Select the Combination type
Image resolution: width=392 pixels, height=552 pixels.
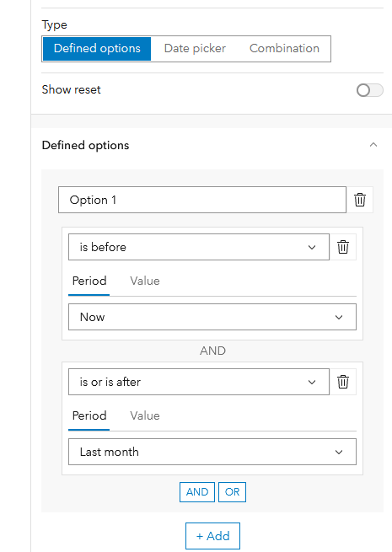(284, 49)
